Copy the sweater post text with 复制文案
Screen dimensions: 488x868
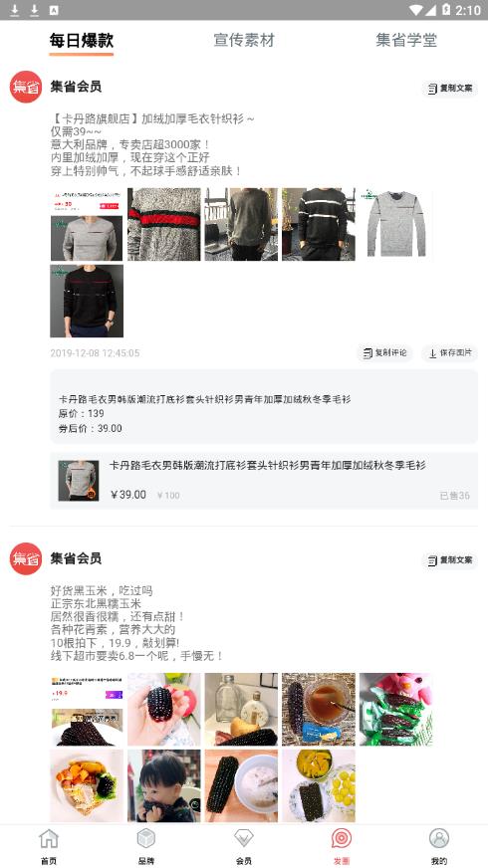pyautogui.click(x=450, y=89)
